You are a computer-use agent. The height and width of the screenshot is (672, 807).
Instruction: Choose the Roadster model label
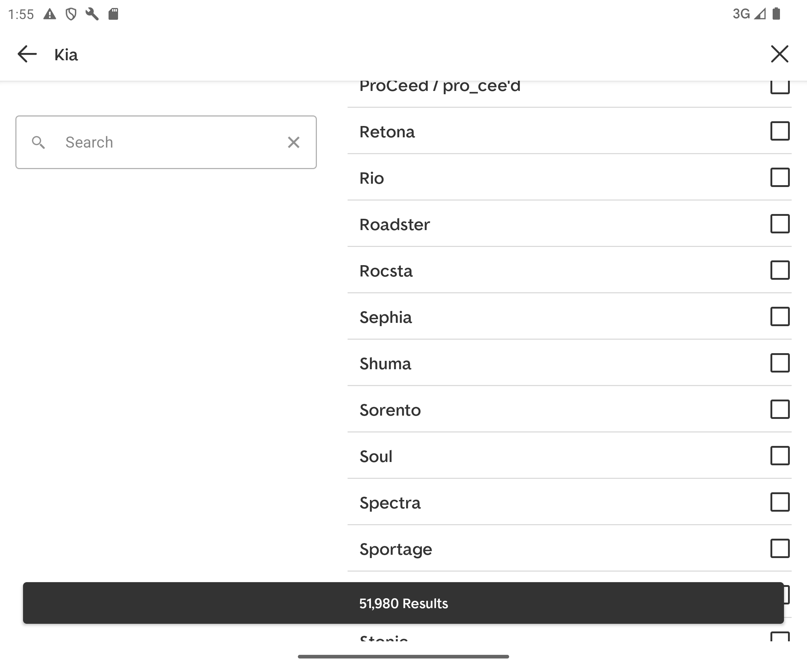[395, 225]
